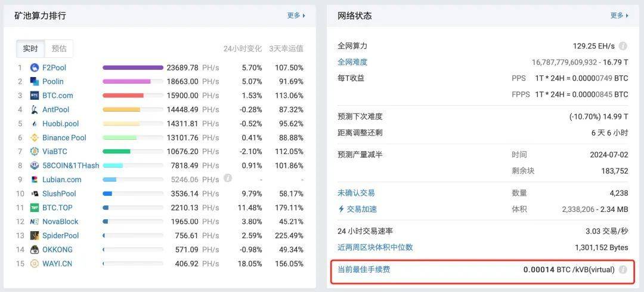
Task: Open the 当前最佳手续费 link
Action: 364,270
